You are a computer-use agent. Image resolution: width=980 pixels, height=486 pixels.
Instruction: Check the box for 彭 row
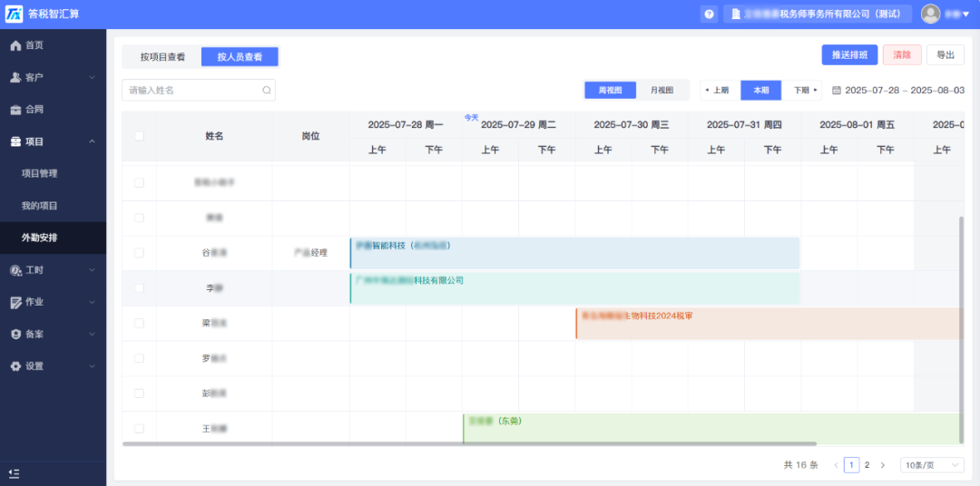pyautogui.click(x=139, y=394)
